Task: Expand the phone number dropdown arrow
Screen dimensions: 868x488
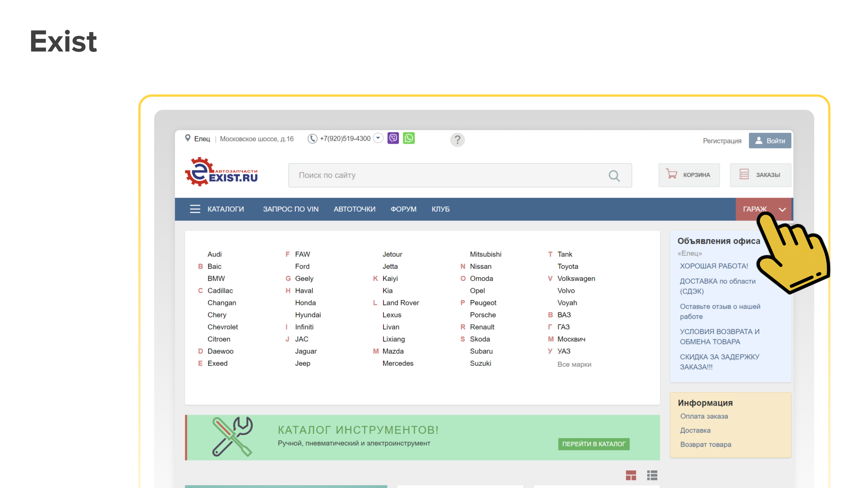Action: tap(378, 138)
